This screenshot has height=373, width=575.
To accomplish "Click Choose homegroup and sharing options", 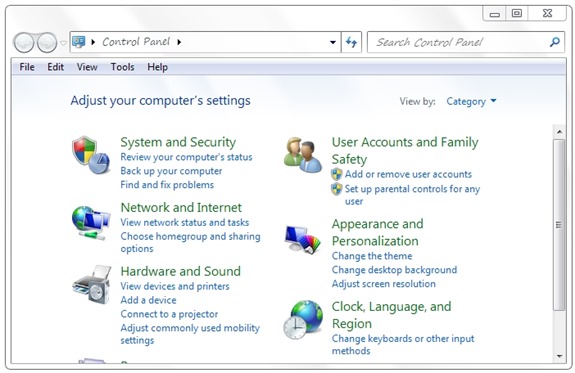I will coord(190,242).
